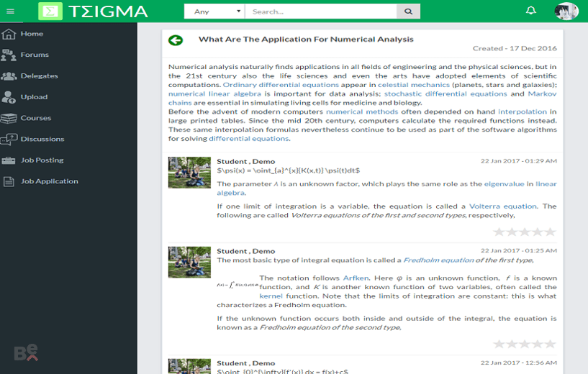This screenshot has width=588, height=374.
Task: Click the first comment's student thumbnail
Action: pyautogui.click(x=189, y=173)
